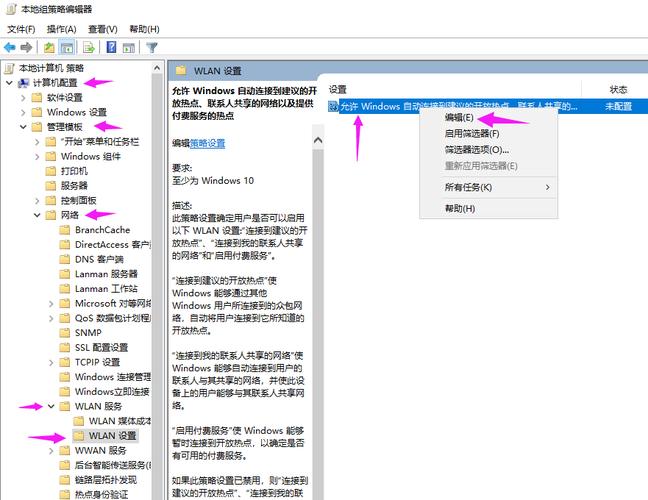Select the Windows立即连接 tree item

[112, 391]
